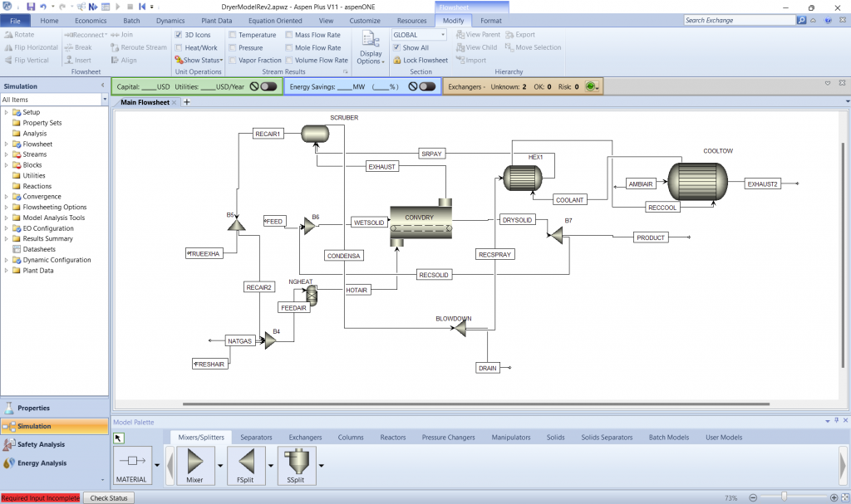Image resolution: width=851 pixels, height=504 pixels.
Task: Select the SSplit block icon
Action: point(297,461)
